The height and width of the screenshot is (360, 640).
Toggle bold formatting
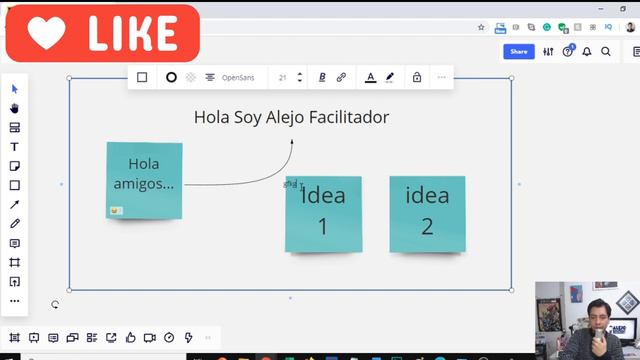pyautogui.click(x=322, y=77)
